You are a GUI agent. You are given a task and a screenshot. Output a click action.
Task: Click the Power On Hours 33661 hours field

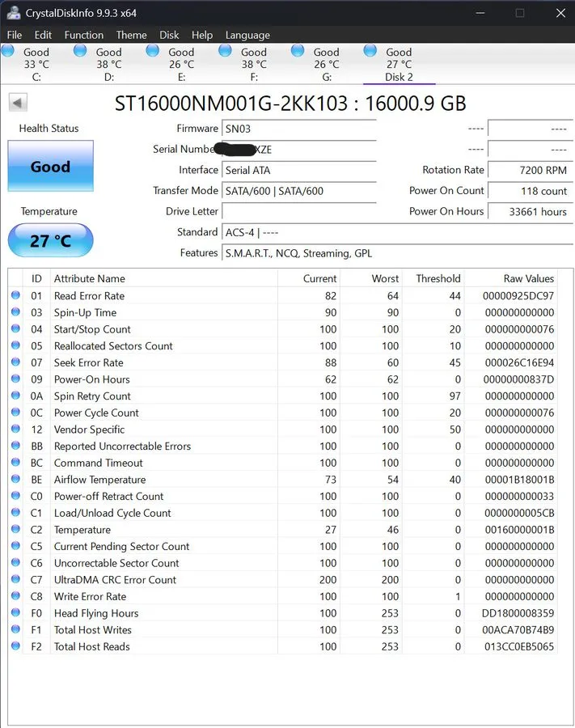[x=531, y=212]
